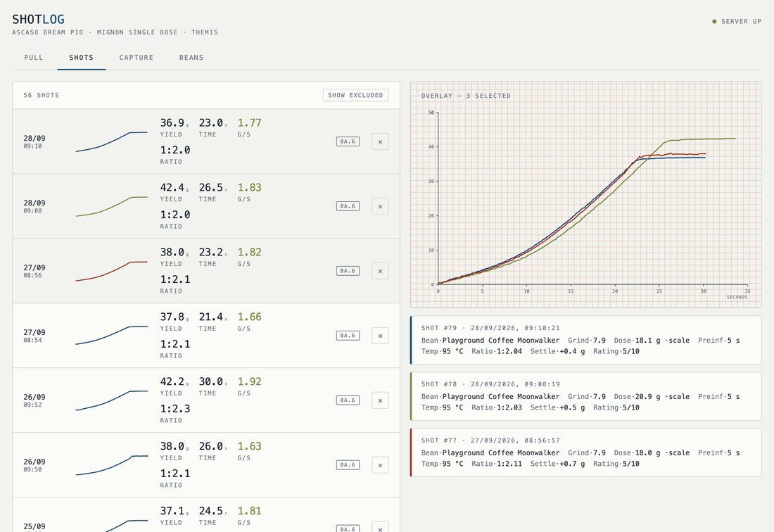Click the Server Up status indicator
This screenshot has width=774, height=532.
[737, 22]
